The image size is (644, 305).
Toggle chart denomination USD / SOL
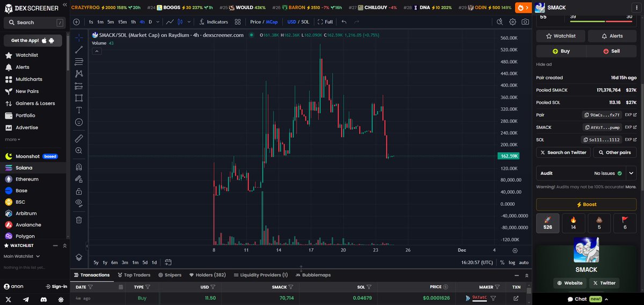tap(298, 22)
